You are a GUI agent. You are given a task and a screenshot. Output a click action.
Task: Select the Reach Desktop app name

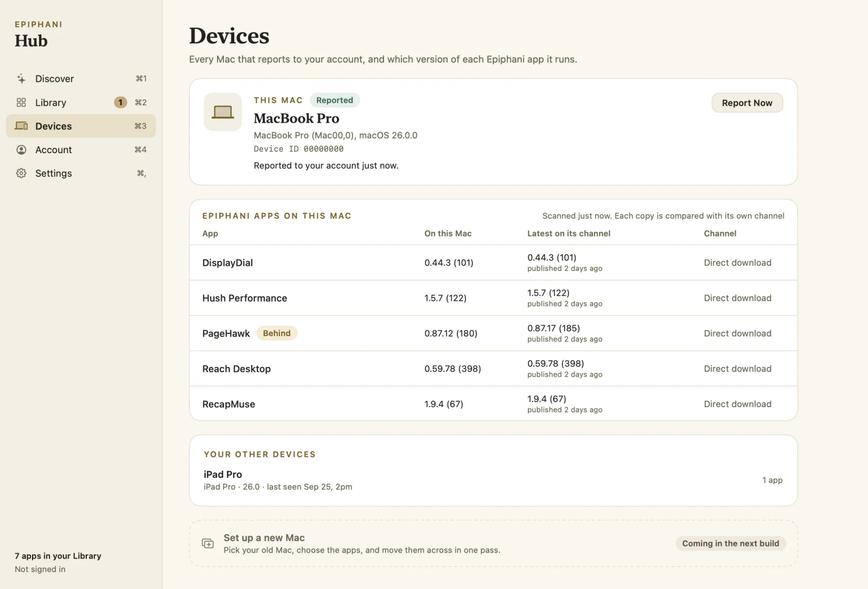pos(237,369)
